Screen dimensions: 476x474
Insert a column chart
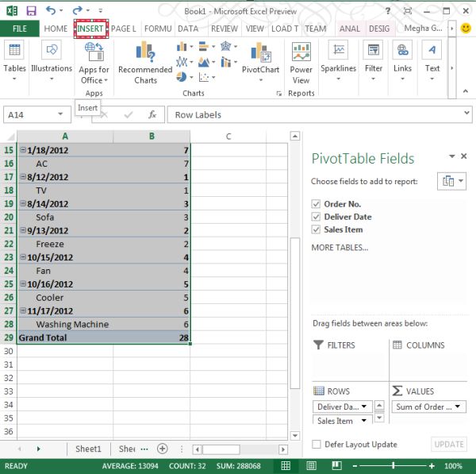(182, 47)
